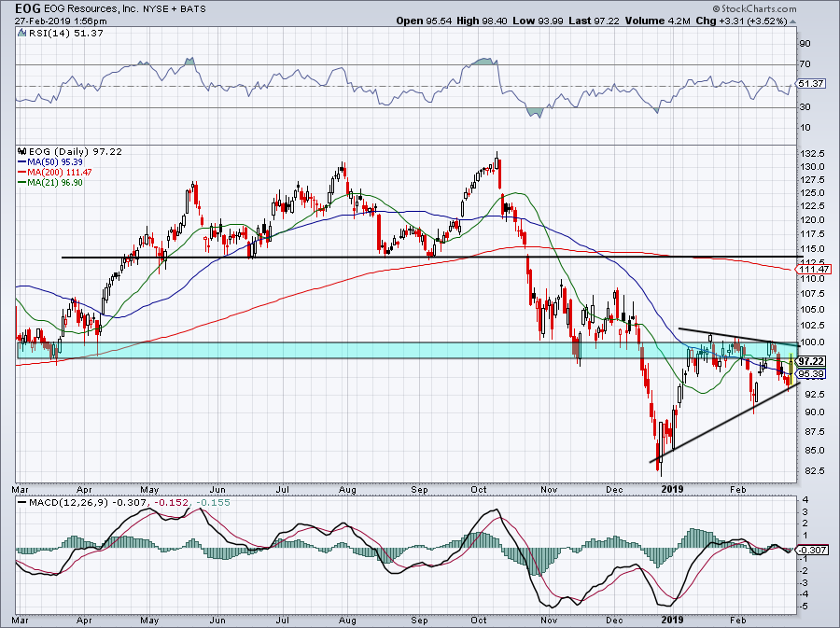
Task: Click the 'Volume 4.2M' value
Action: tap(658, 21)
